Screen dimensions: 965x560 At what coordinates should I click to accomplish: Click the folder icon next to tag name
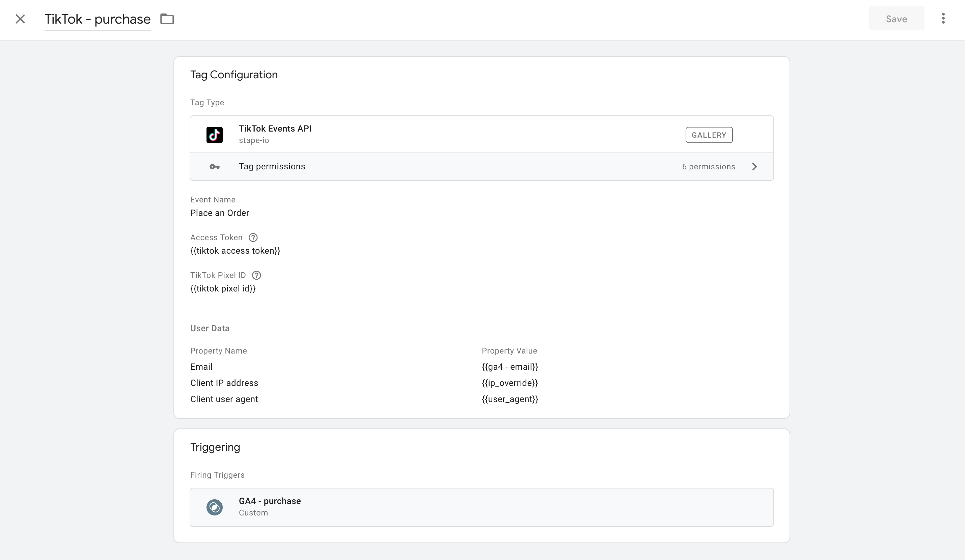tap(167, 19)
